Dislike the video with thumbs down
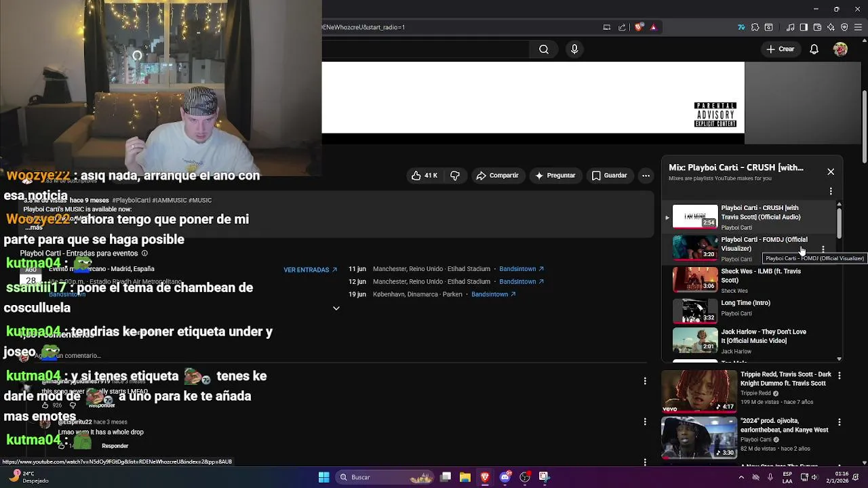This screenshot has width=868, height=488. tap(455, 176)
